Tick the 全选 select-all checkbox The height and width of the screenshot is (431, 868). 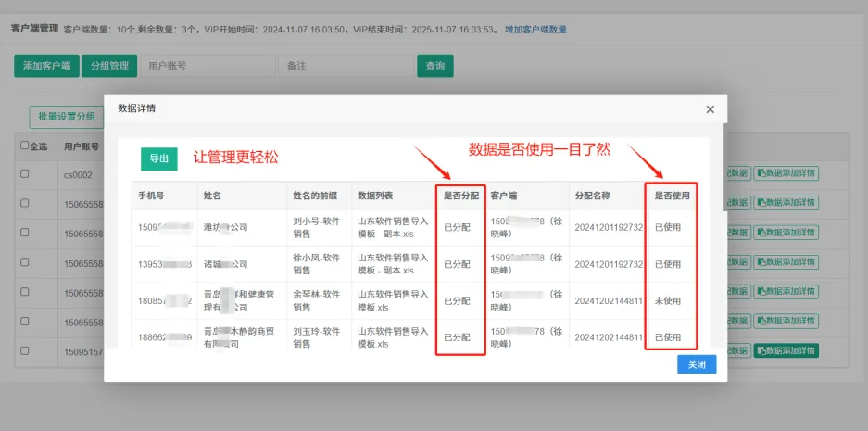(24, 146)
